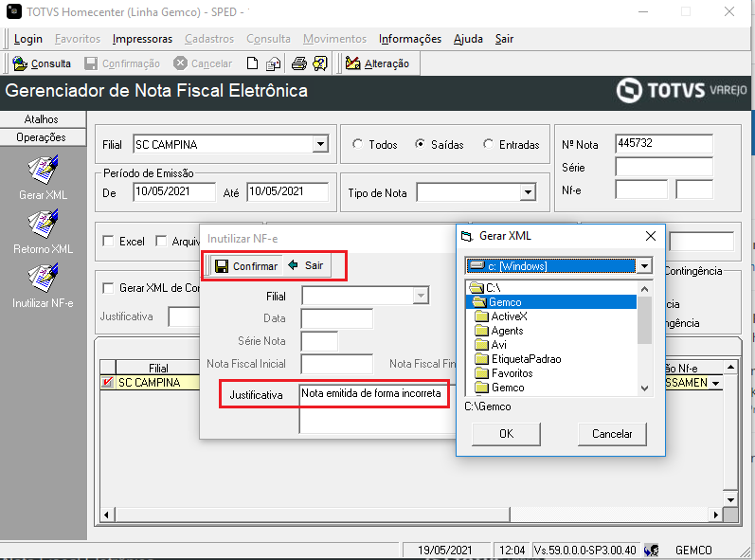Screen dimensions: 755x560
Task: Open the Gerar XML shortcut icon
Action: point(43,170)
